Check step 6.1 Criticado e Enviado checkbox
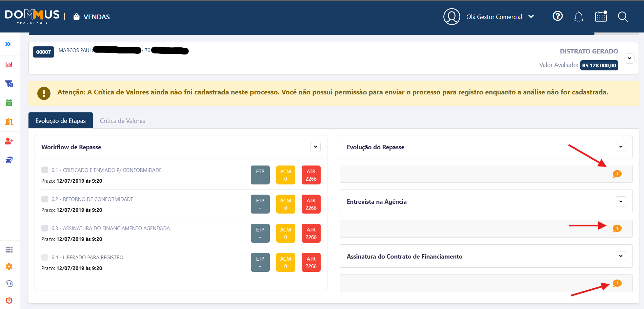The image size is (644, 309). pos(45,170)
